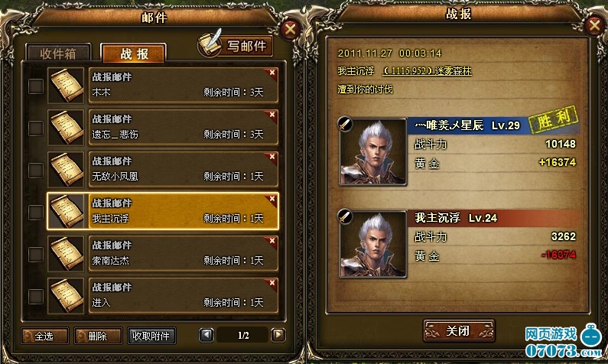Click the 收取附件 button
Viewport: 608px width, 364px height.
tap(151, 336)
